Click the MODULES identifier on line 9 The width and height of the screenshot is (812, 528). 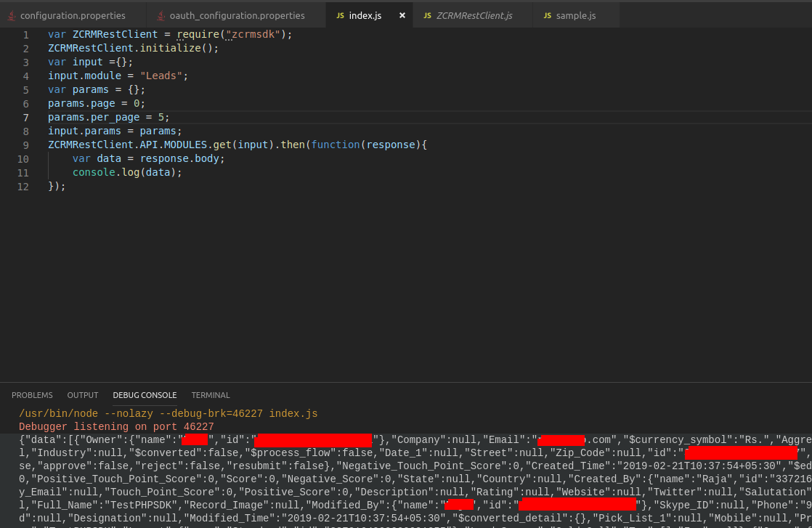[x=185, y=145]
